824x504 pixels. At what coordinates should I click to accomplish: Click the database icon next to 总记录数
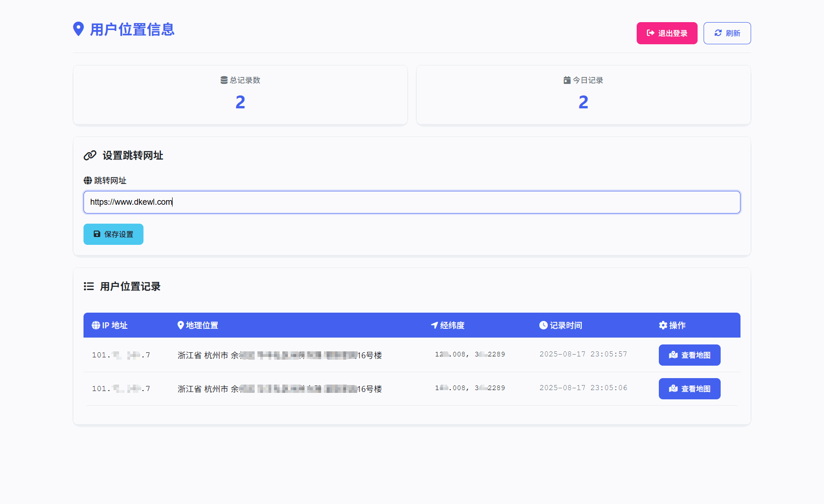224,80
